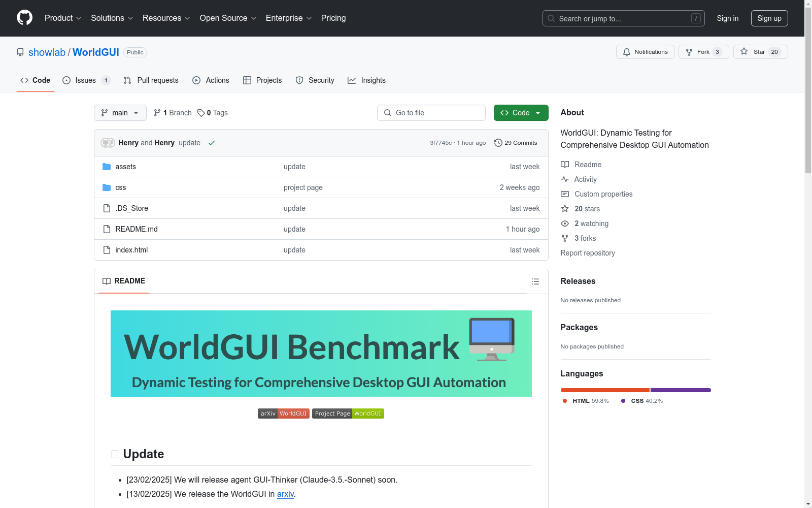Click the .DS_Store file icon

(107, 208)
